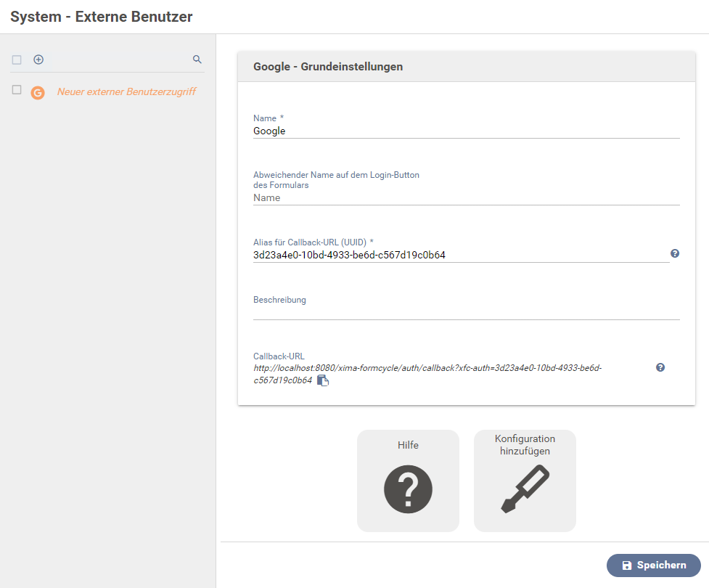Select the Neuer externer Benutzerzugriff list entry
The width and height of the screenshot is (709, 588).
coord(126,92)
